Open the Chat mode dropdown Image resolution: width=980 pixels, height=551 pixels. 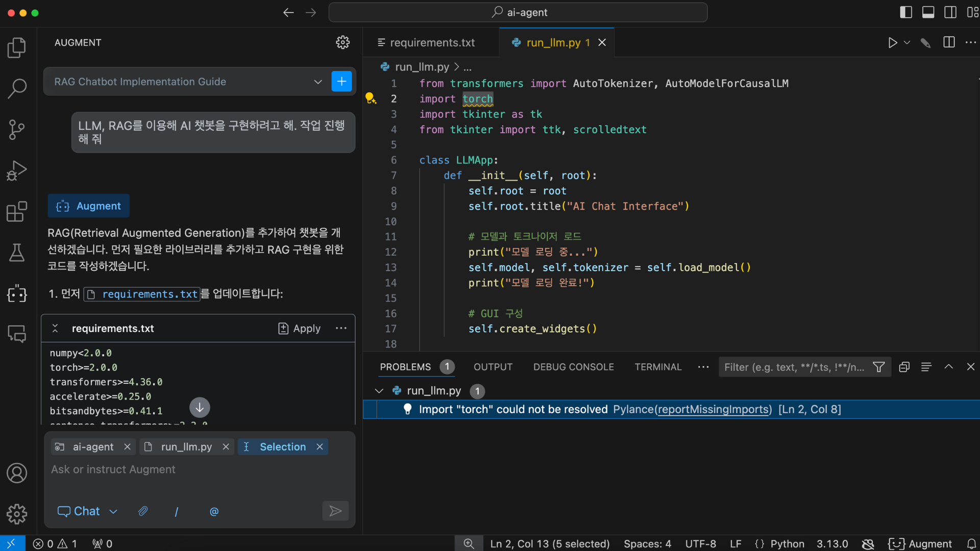point(87,511)
